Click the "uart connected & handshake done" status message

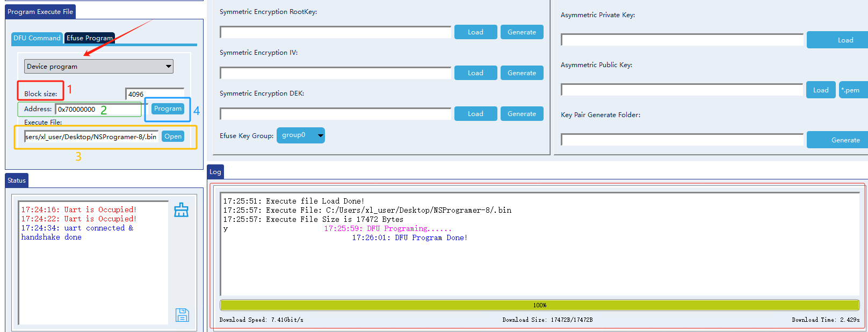point(77,233)
